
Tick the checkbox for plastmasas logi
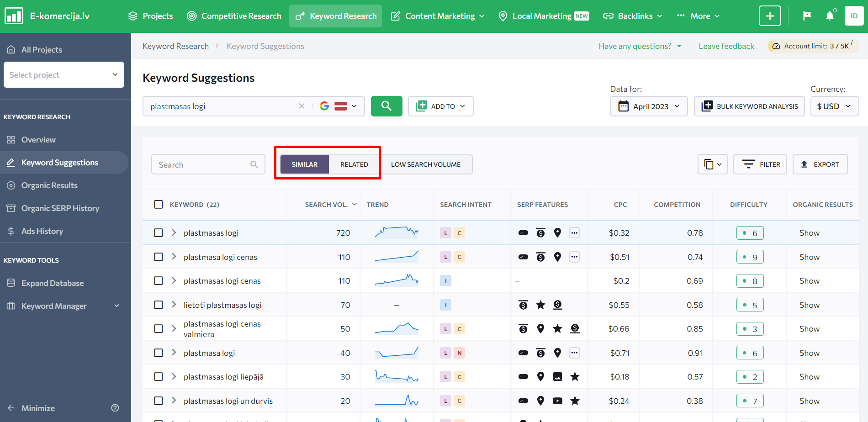[159, 233]
